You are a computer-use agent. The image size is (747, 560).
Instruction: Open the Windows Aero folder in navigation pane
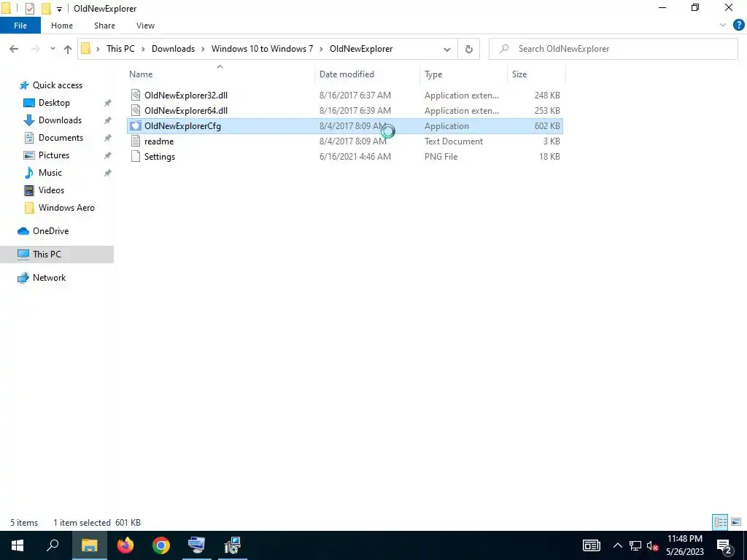tap(66, 208)
